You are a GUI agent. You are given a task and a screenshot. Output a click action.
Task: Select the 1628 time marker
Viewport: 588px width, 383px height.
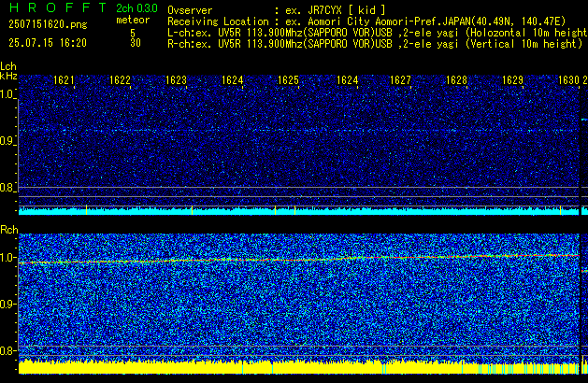pyautogui.click(x=457, y=80)
